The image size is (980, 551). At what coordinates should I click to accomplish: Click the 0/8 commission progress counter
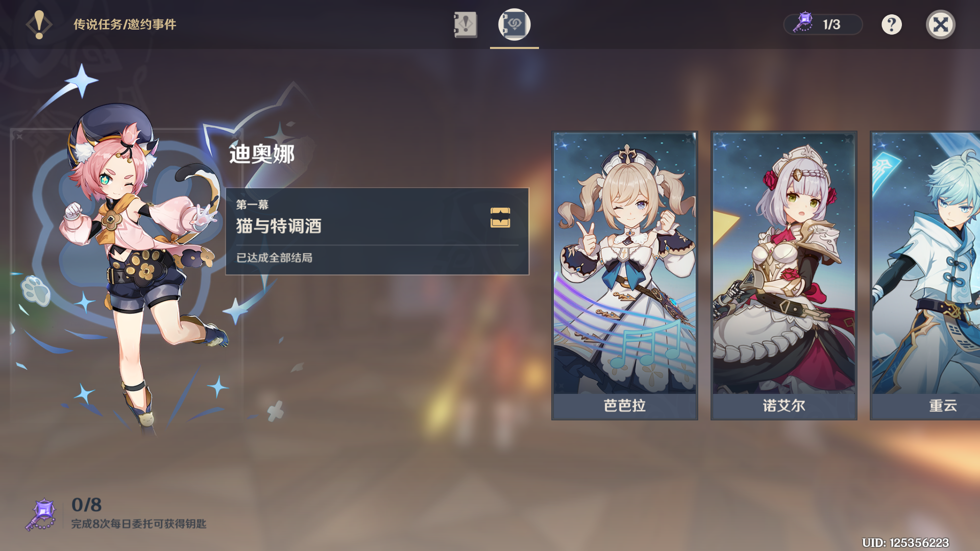click(87, 505)
